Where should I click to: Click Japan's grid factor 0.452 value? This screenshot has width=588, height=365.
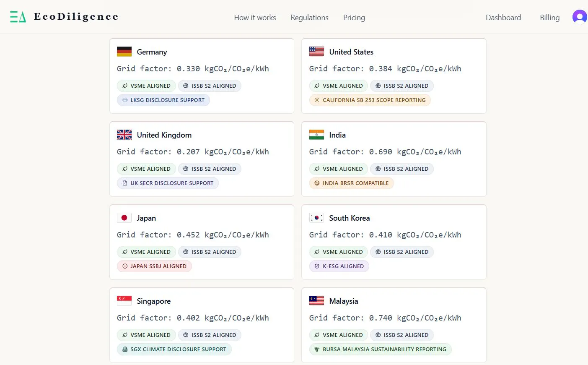[x=188, y=235]
